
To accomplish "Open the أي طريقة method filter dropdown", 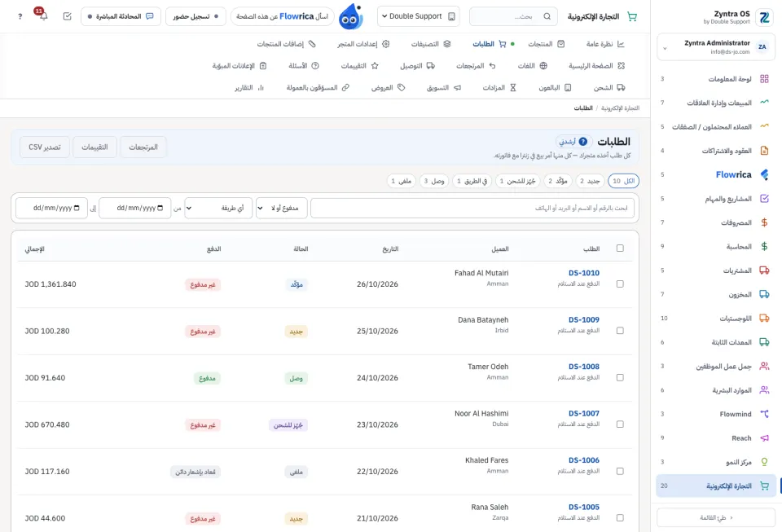I will pyautogui.click(x=218, y=208).
